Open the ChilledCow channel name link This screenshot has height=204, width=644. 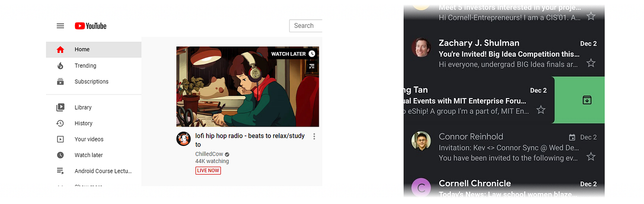point(209,154)
